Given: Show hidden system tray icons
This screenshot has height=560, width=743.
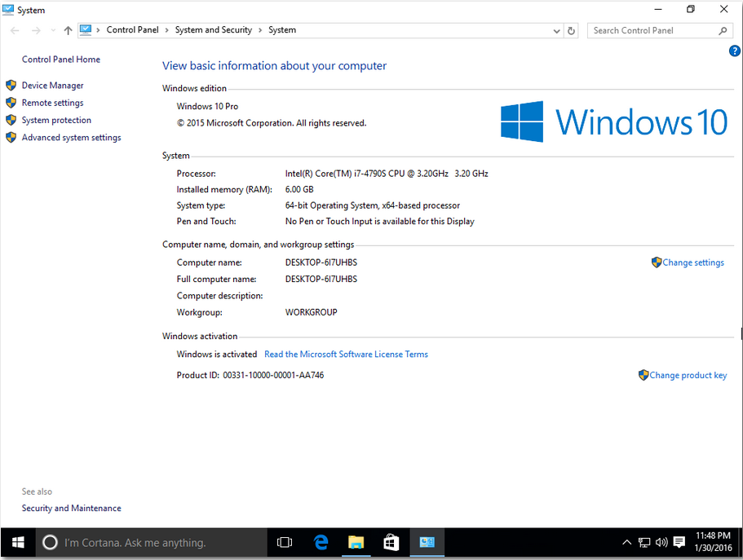Looking at the screenshot, I should tap(626, 542).
